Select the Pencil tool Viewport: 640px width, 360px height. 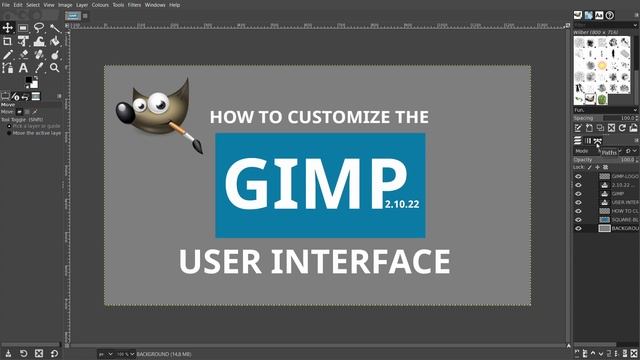tap(7, 54)
